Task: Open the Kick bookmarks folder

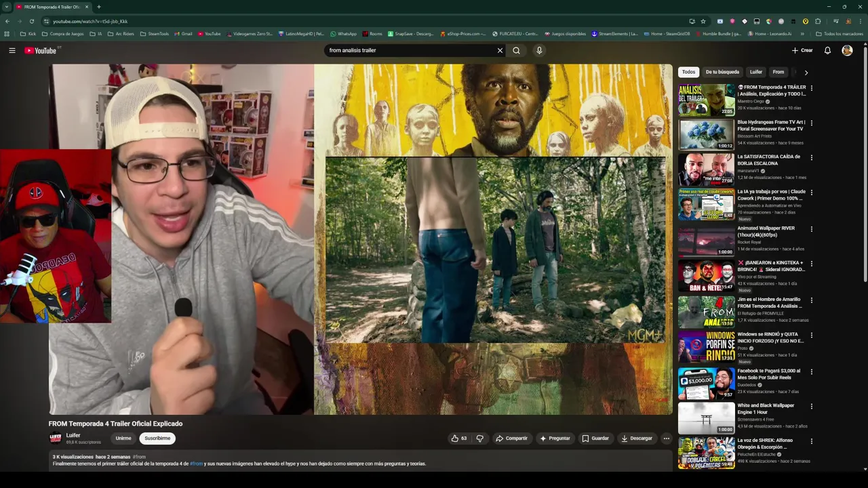Action: [28, 34]
